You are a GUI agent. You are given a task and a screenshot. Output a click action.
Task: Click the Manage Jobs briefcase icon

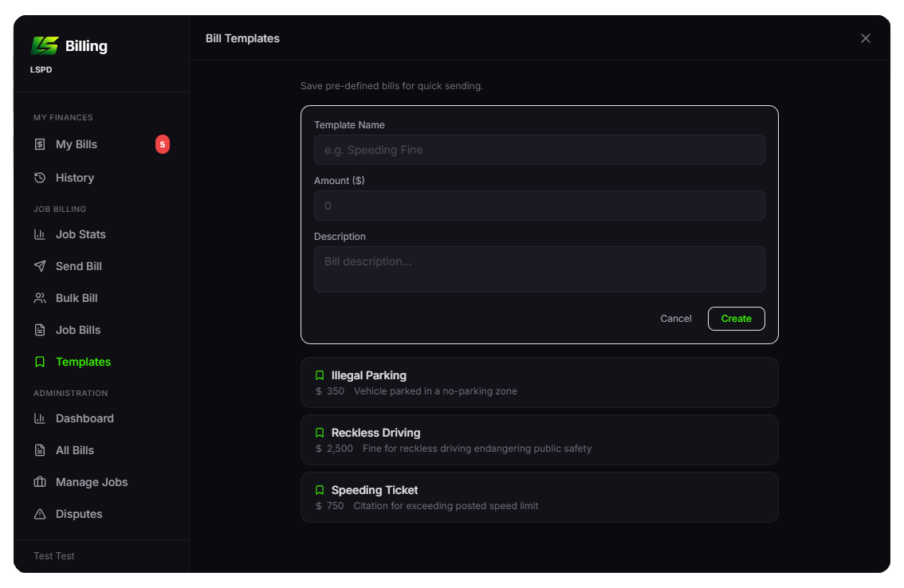[x=40, y=482]
